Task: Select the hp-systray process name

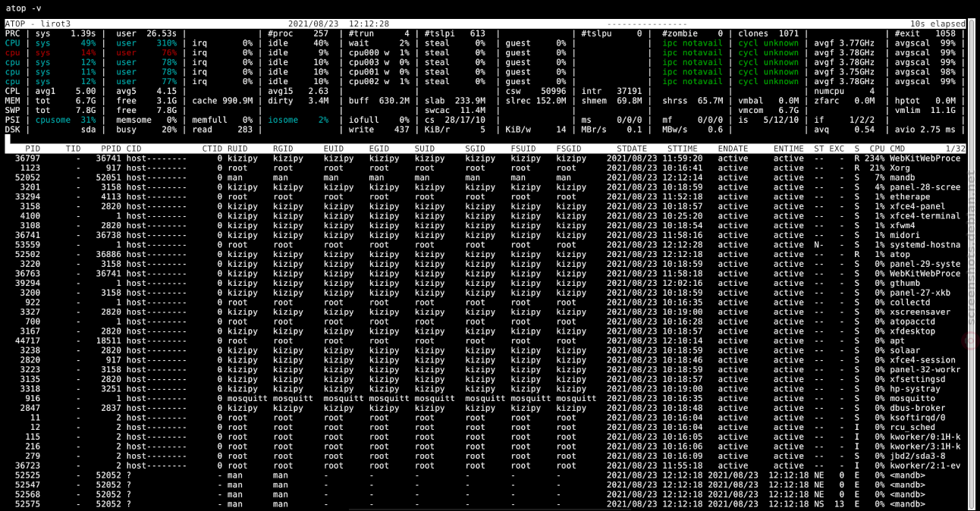Action: pos(915,389)
